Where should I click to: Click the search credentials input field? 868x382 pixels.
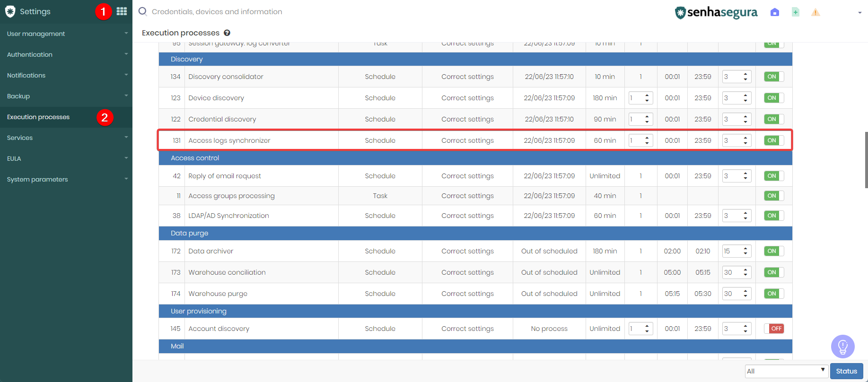(217, 12)
